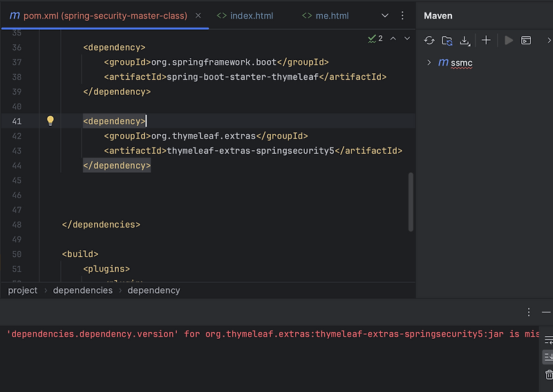553x392 pixels.
Task: Open the inspections widget showing 2 problems
Action: (x=375, y=39)
